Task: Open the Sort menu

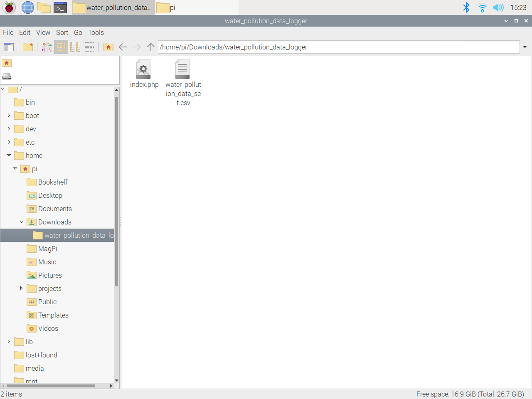Action: (x=62, y=32)
